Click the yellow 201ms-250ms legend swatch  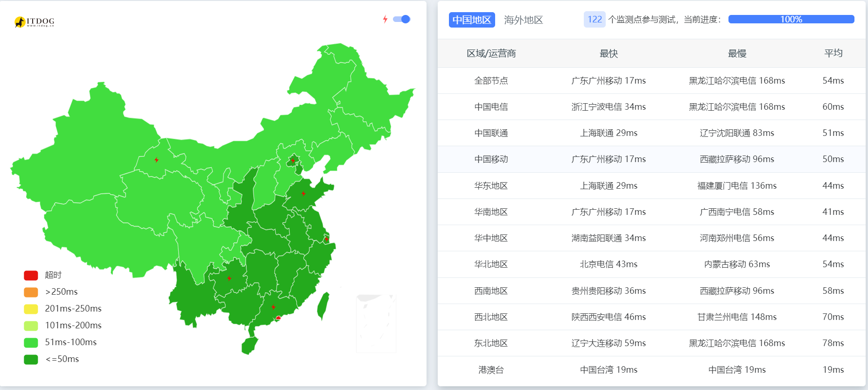coord(31,309)
